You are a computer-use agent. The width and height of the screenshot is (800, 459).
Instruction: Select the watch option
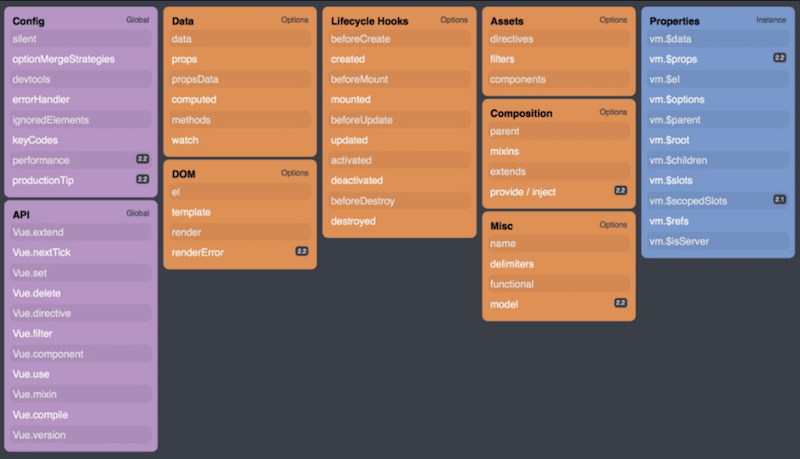[x=240, y=140]
